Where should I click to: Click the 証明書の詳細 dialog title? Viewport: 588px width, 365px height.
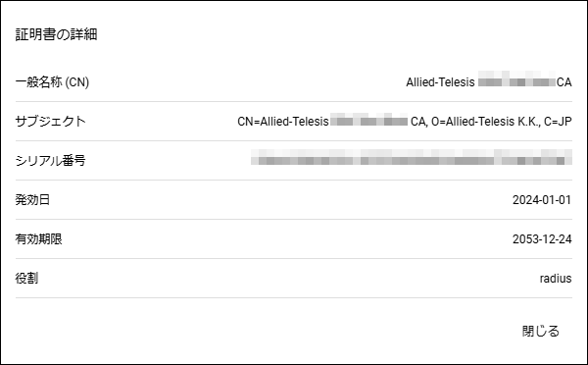coord(56,34)
